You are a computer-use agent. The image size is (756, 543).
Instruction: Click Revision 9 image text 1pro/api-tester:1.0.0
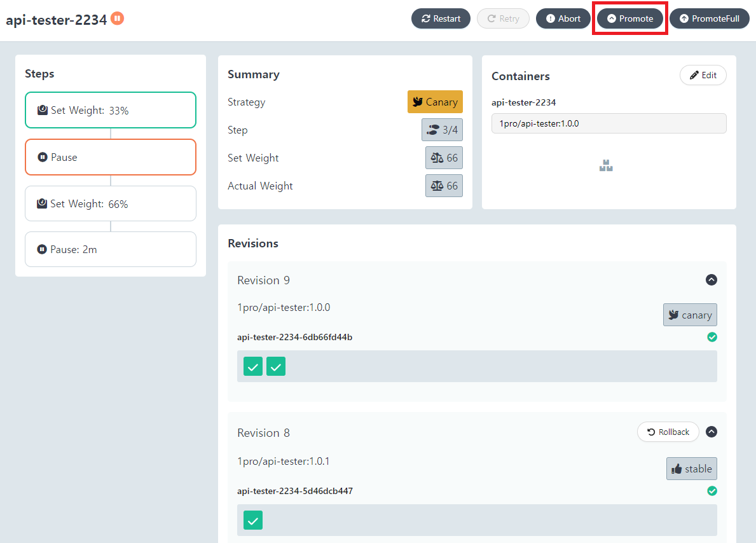pos(284,308)
